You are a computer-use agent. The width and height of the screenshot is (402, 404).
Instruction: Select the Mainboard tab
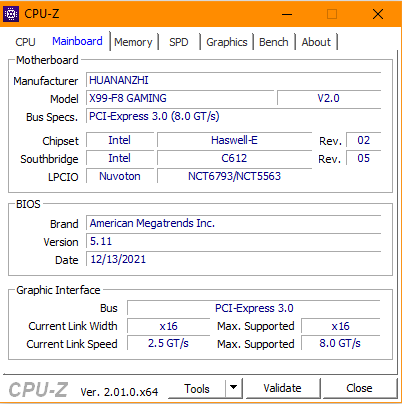(77, 41)
